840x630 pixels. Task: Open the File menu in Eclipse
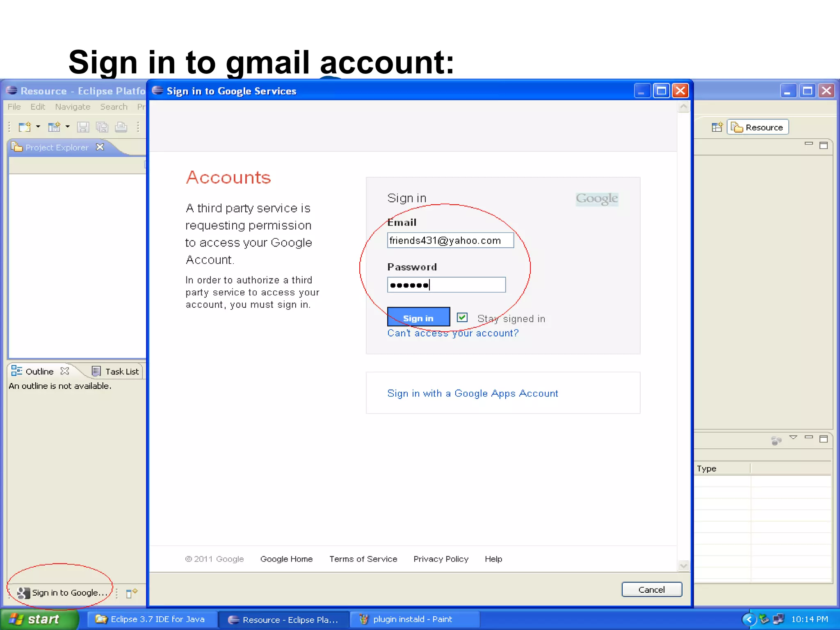[14, 107]
